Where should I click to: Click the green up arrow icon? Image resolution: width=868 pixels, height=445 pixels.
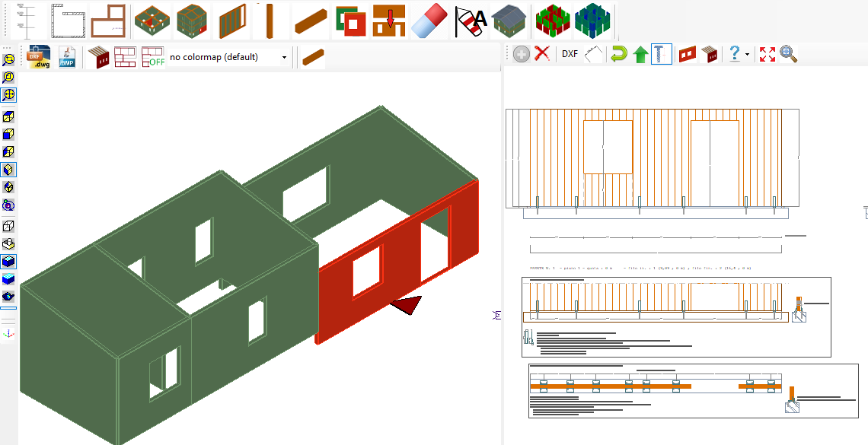point(640,54)
